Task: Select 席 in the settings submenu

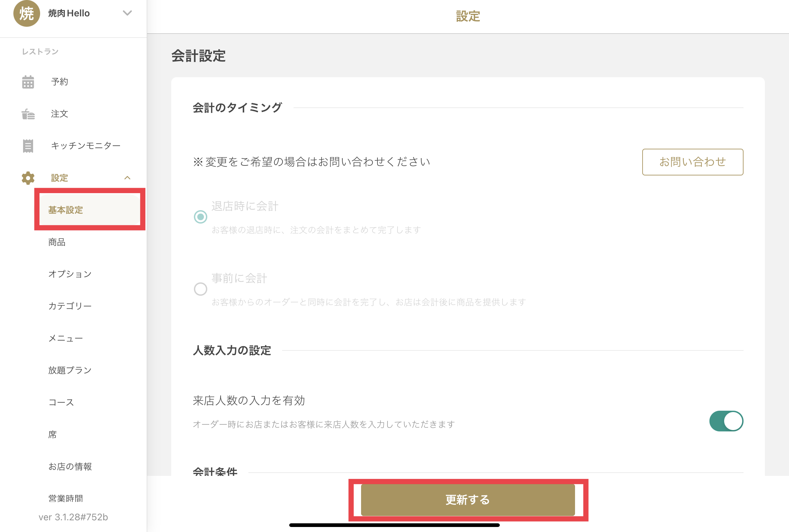Action: click(52, 435)
